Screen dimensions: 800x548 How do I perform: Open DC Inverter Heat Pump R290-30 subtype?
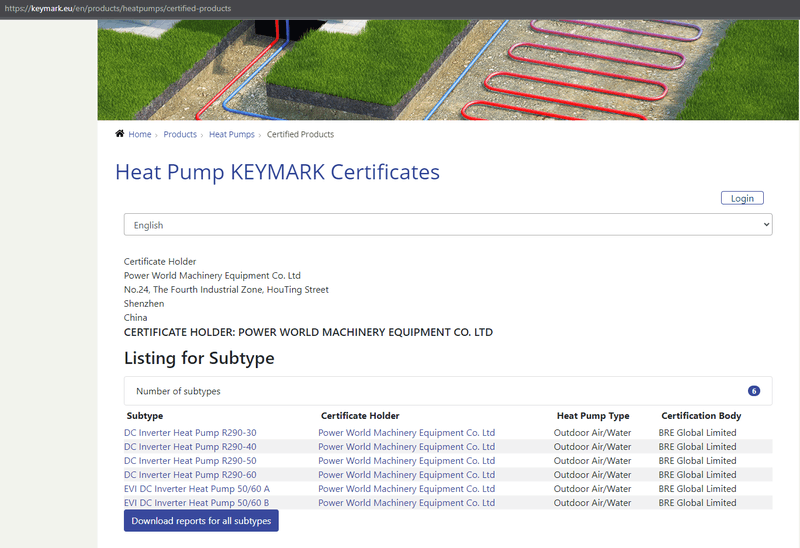point(190,433)
